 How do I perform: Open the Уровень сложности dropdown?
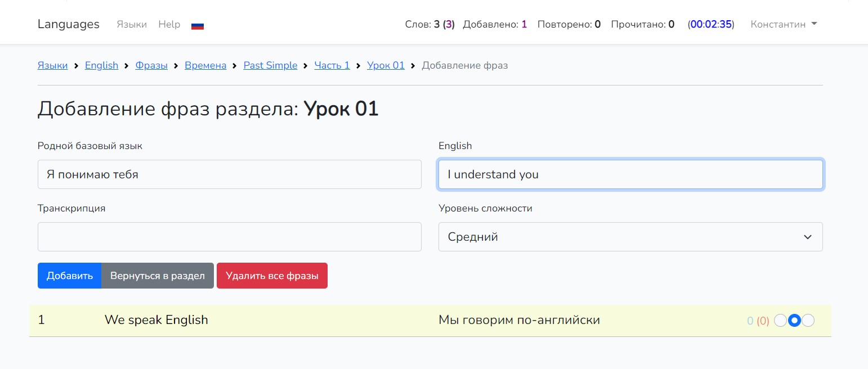(x=630, y=237)
